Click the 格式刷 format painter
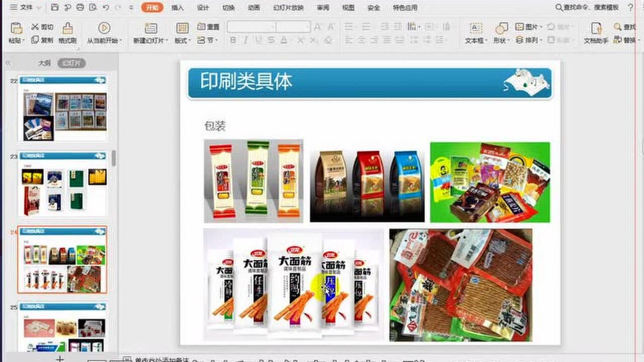 [67, 33]
